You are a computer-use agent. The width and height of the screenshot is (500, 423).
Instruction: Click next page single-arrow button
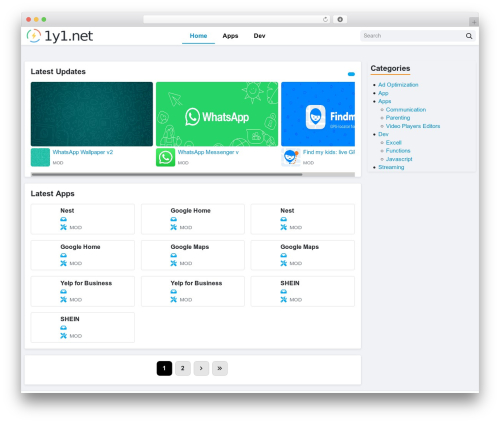[x=201, y=368]
